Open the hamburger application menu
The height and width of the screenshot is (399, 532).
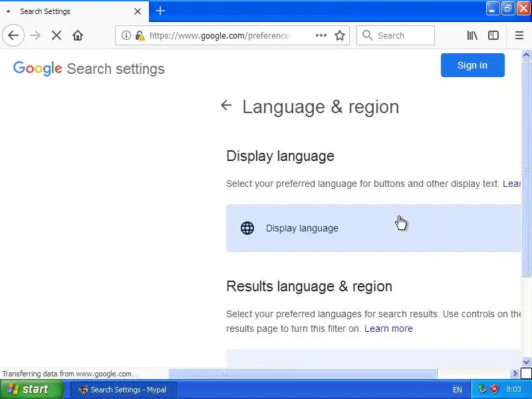[x=519, y=35]
